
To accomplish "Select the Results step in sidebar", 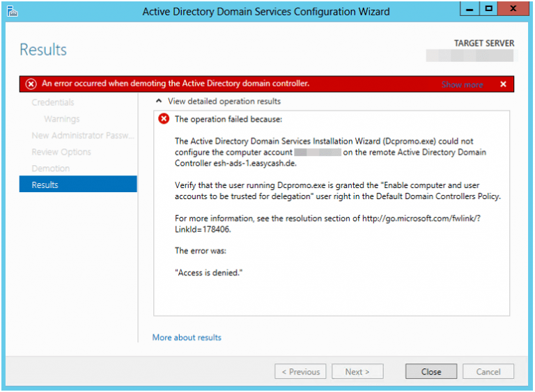I will point(78,185).
